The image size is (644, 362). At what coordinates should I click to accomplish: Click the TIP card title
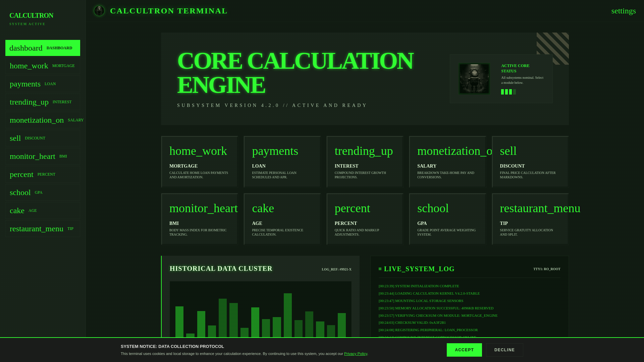(504, 224)
